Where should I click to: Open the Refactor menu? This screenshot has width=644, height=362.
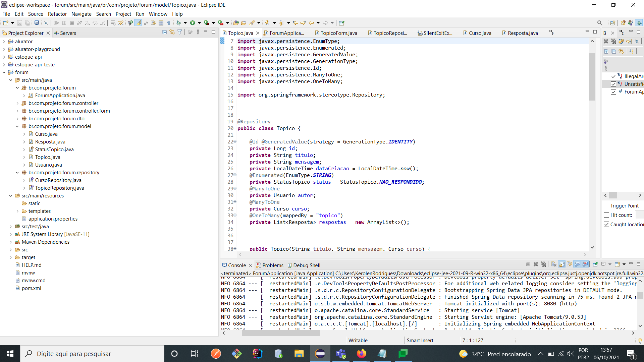click(57, 14)
